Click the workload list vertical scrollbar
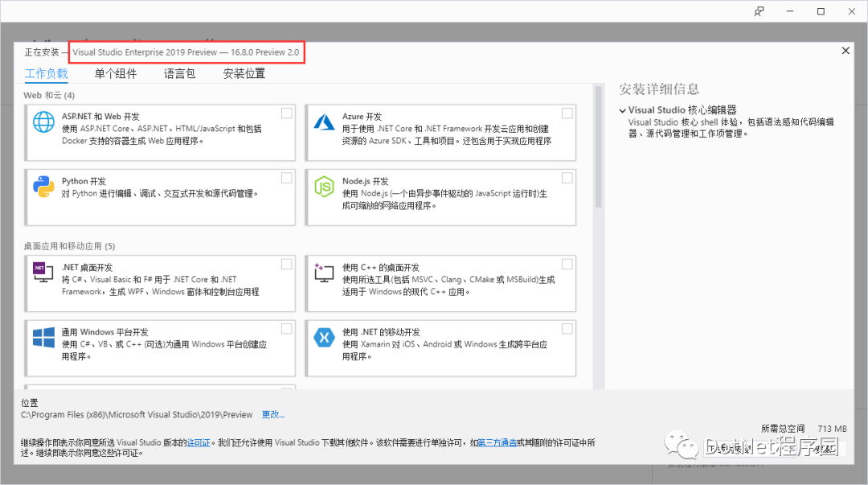The image size is (868, 485). [598, 147]
